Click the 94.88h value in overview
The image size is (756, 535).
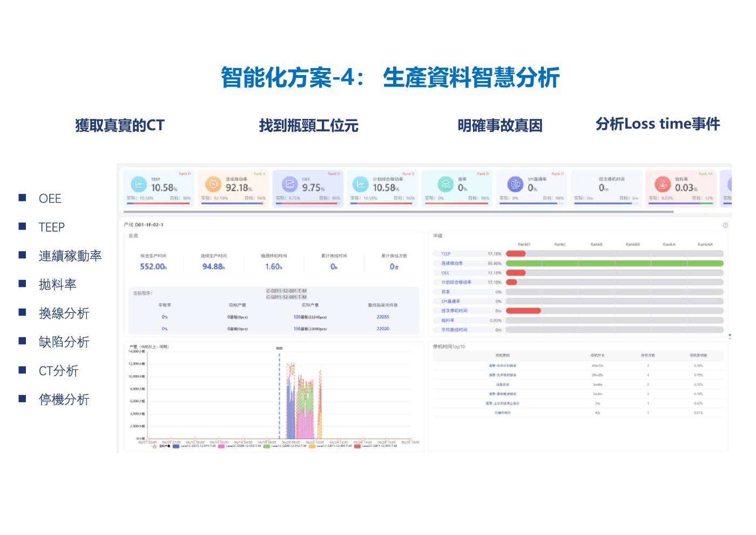[x=213, y=266]
